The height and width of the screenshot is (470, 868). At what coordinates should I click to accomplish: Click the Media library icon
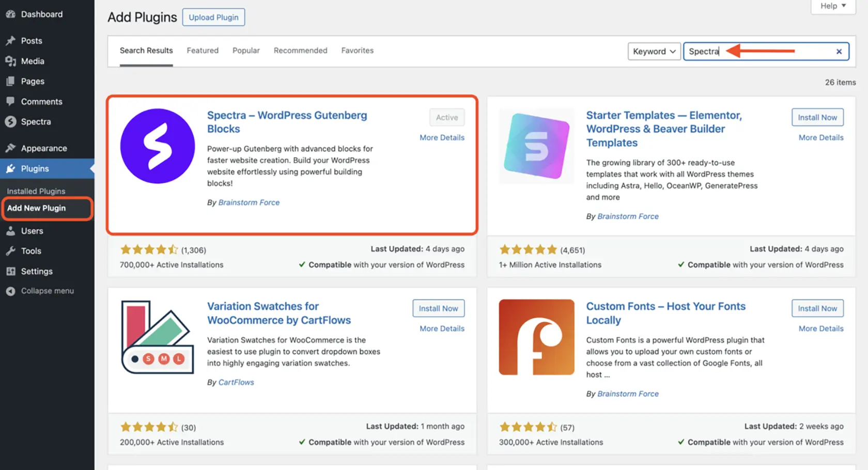click(x=10, y=61)
